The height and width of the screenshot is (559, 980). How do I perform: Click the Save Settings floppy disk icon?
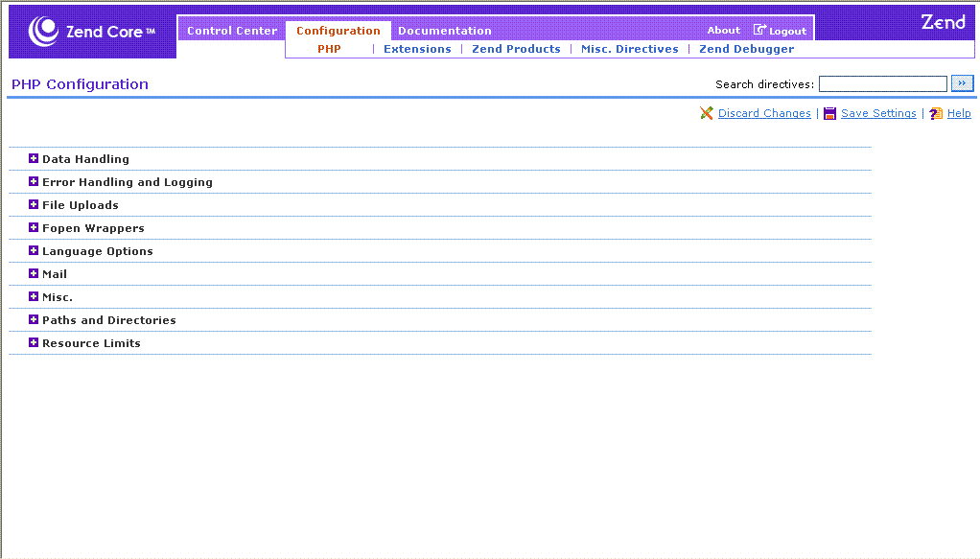(x=829, y=113)
